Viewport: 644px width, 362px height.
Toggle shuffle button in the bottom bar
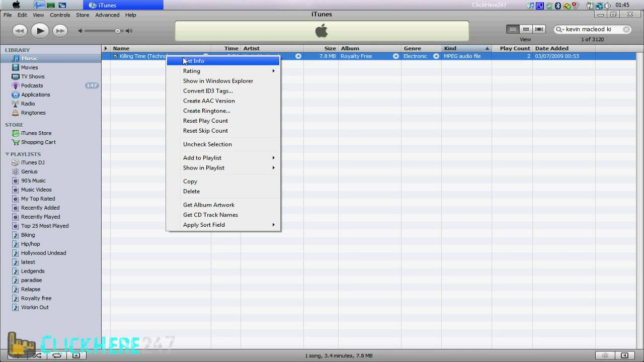[x=37, y=355]
